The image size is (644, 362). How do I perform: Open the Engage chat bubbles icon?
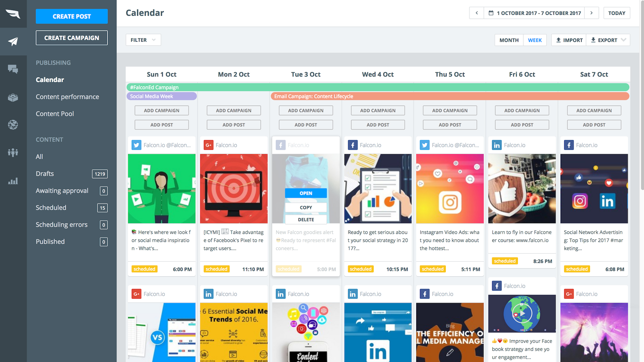[x=13, y=69]
